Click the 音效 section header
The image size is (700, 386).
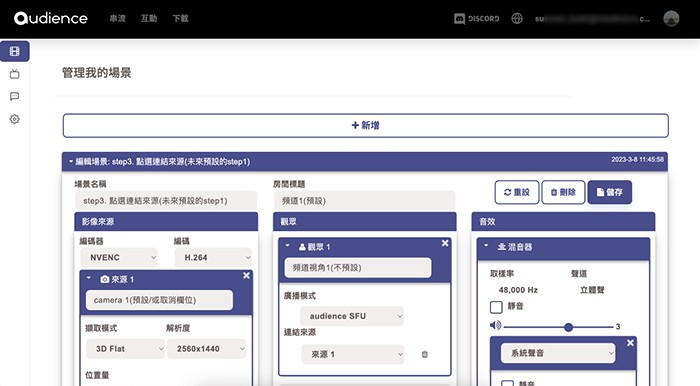coord(563,221)
